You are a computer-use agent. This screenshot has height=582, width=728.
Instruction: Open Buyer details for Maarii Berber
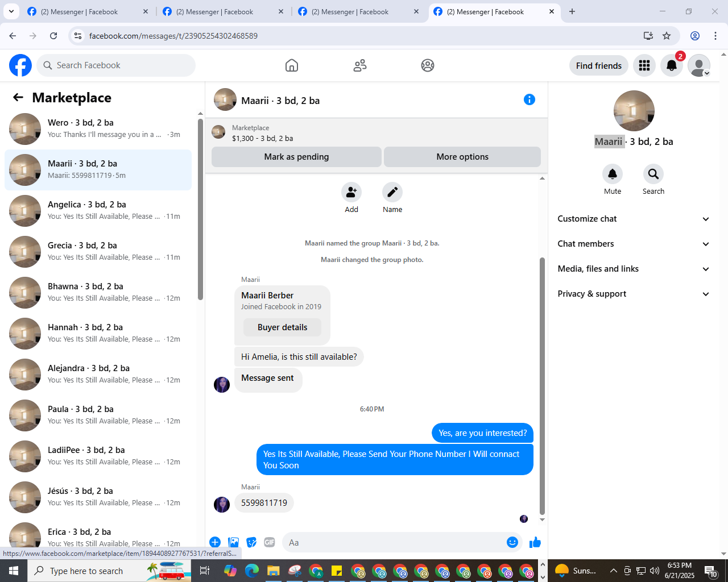(282, 327)
